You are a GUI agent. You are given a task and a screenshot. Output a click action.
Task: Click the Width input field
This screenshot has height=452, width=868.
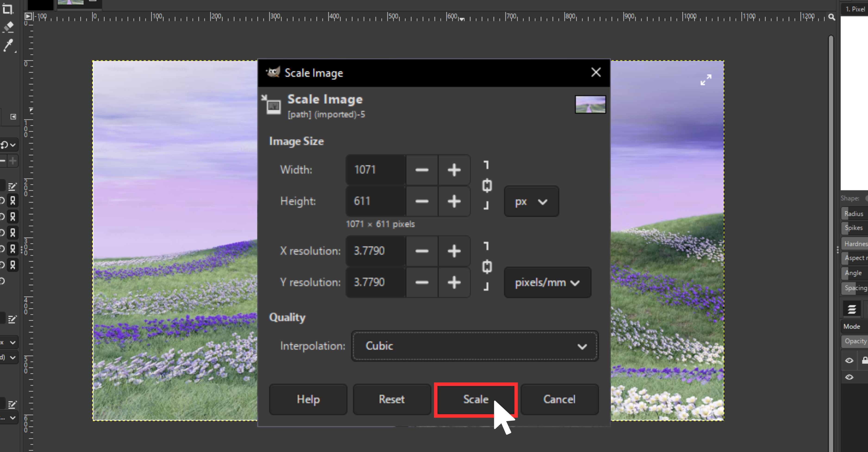[x=376, y=170]
